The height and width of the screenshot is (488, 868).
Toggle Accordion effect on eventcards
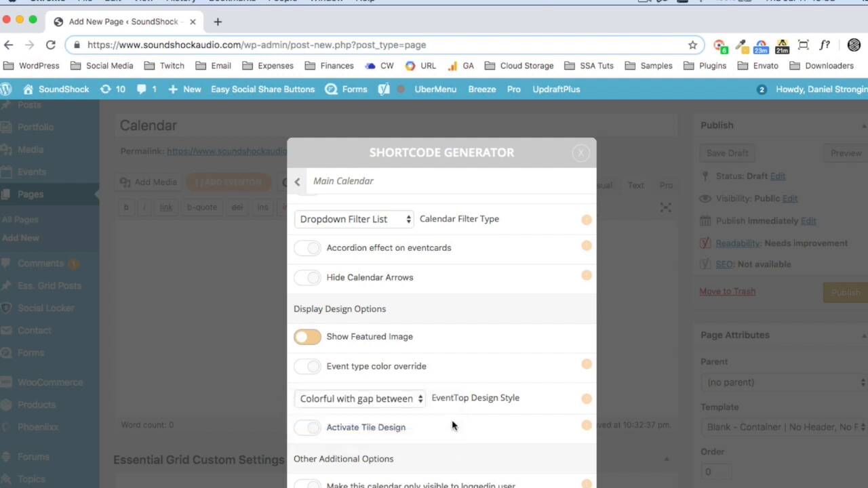[307, 248]
